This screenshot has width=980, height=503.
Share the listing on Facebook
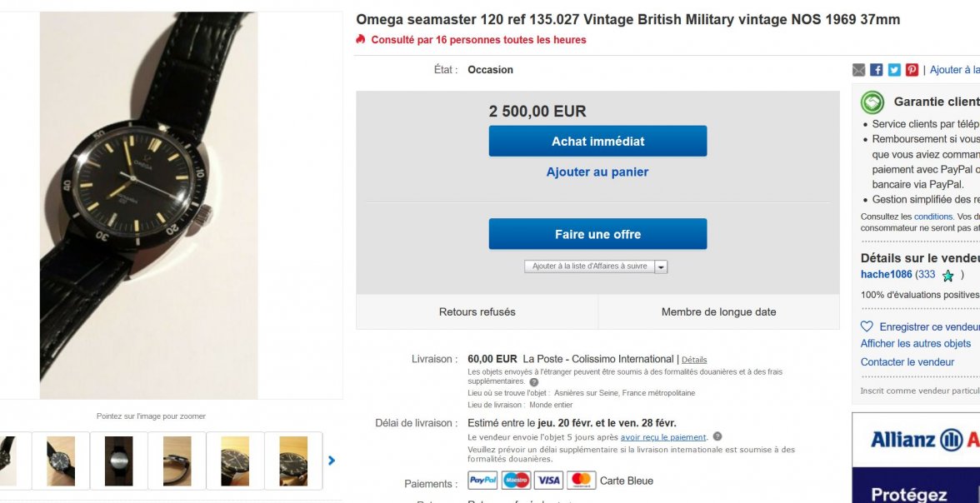pos(877,70)
